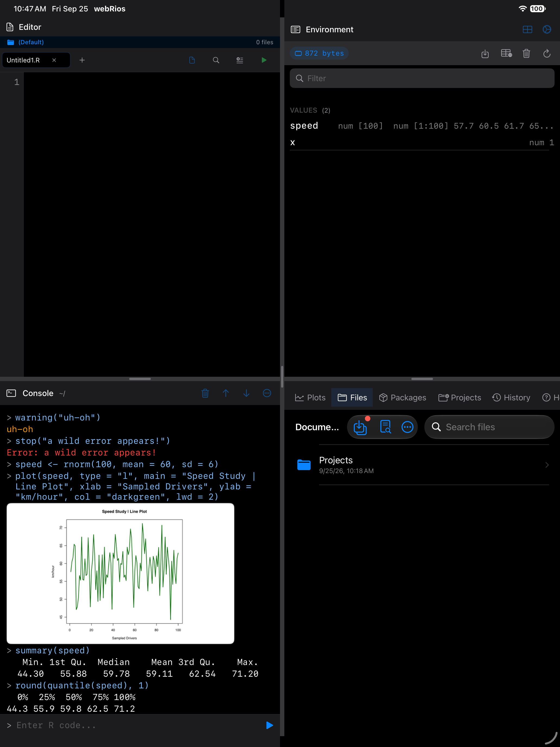
Task: Select the speed variable row
Action: [422, 126]
